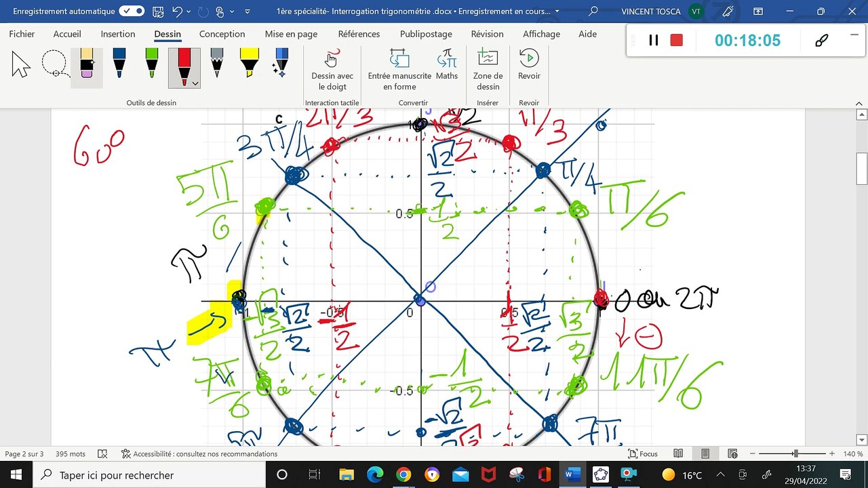
Task: Open document title dropdown arrow
Action: click(x=557, y=12)
